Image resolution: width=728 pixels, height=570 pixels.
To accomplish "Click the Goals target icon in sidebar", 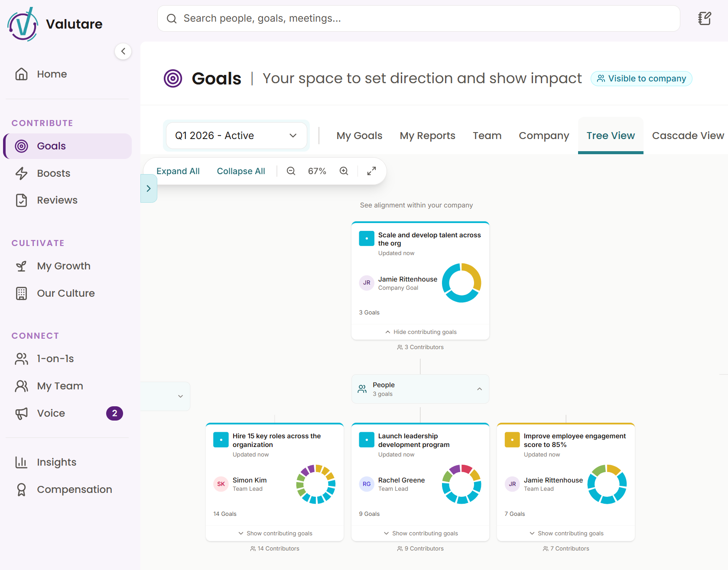I will click(x=21, y=146).
